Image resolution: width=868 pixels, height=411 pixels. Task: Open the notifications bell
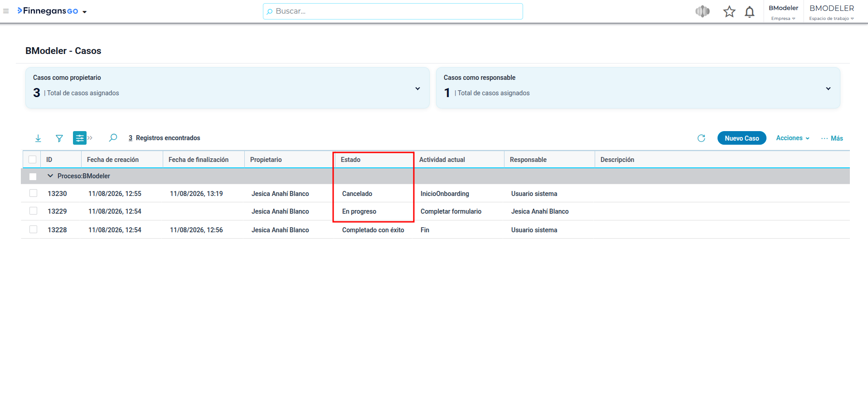point(750,11)
